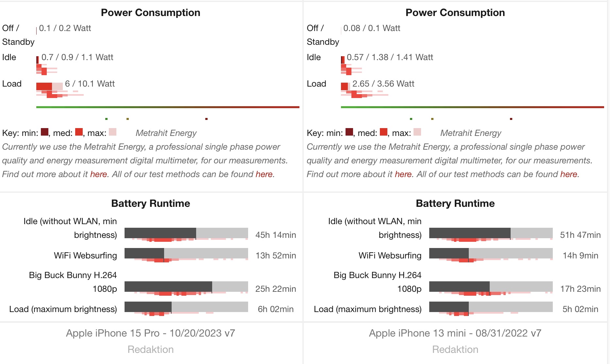Click the min key swatch for iPhone 15 Pro
The width and height of the screenshot is (610, 364).
click(44, 132)
